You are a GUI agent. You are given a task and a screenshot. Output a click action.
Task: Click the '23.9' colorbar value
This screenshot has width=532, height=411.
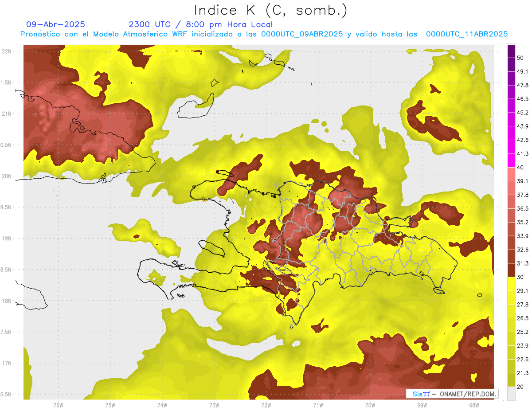tap(523, 346)
